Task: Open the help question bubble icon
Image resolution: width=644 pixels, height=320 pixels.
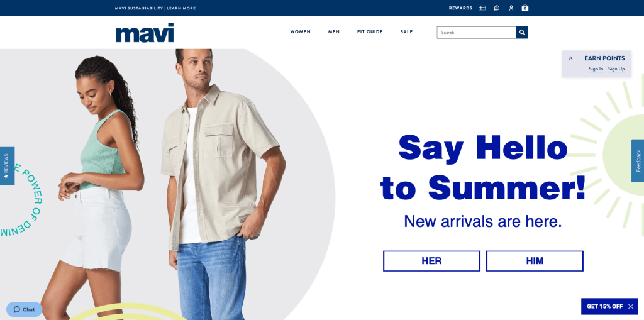Action: point(497,8)
